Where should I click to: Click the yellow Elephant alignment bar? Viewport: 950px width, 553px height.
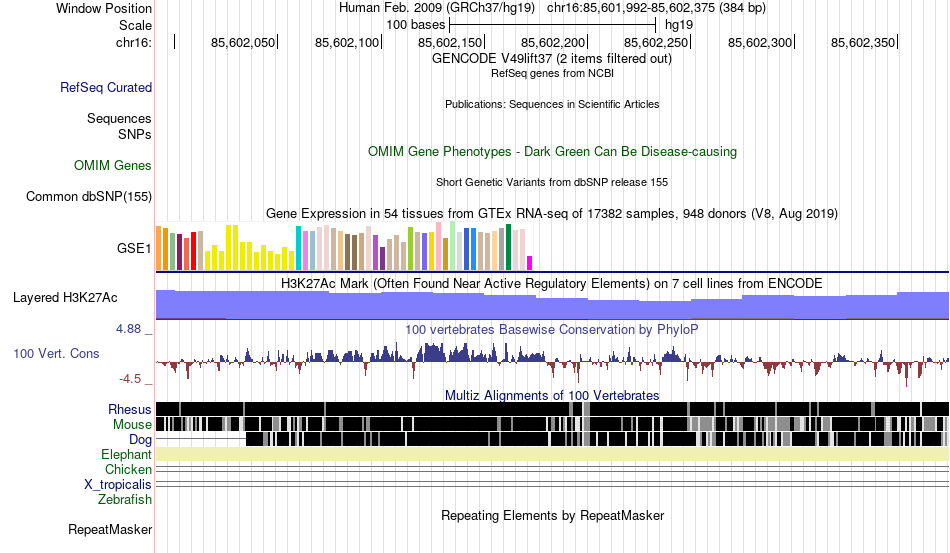(552, 454)
